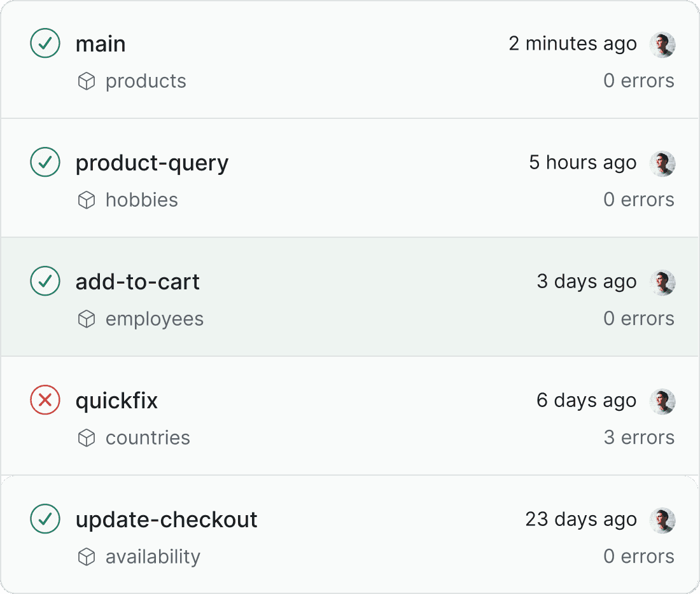Viewport: 700px width, 594px height.
Task: View the 3 errors on quickfix
Action: click(639, 438)
